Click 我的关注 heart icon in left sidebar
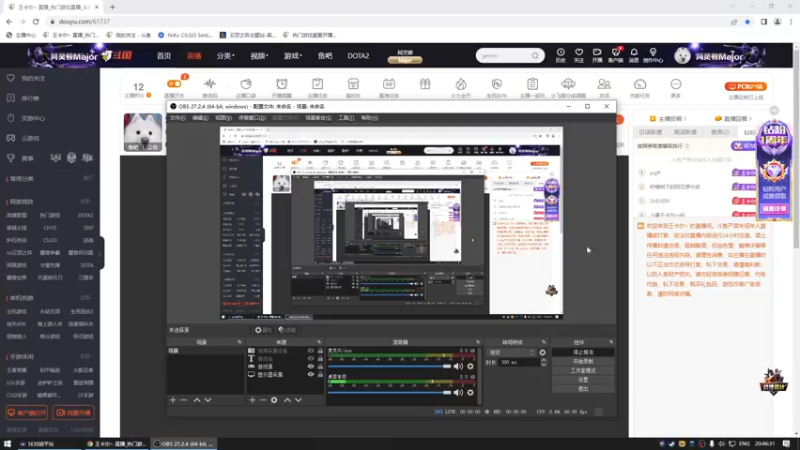 [x=11, y=78]
